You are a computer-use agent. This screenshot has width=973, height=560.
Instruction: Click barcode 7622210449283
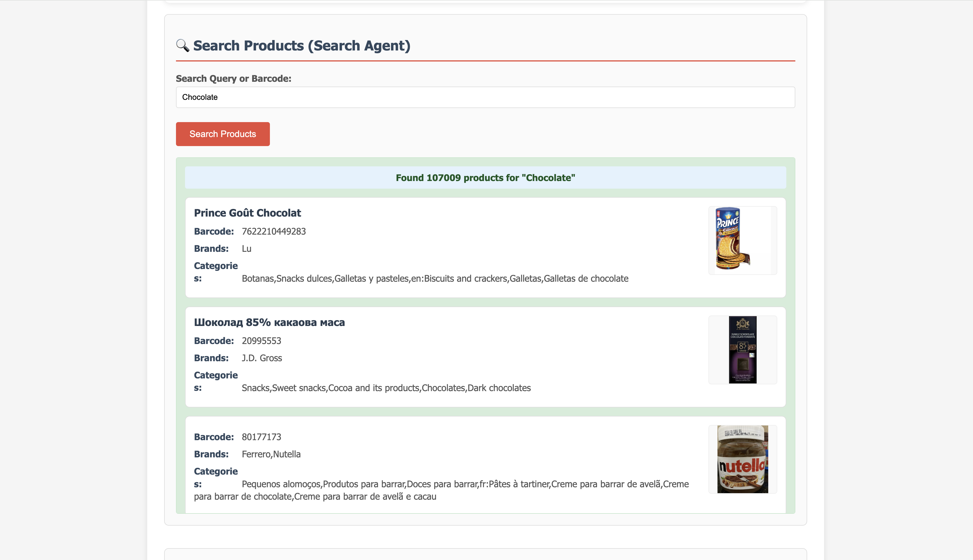[x=274, y=232]
